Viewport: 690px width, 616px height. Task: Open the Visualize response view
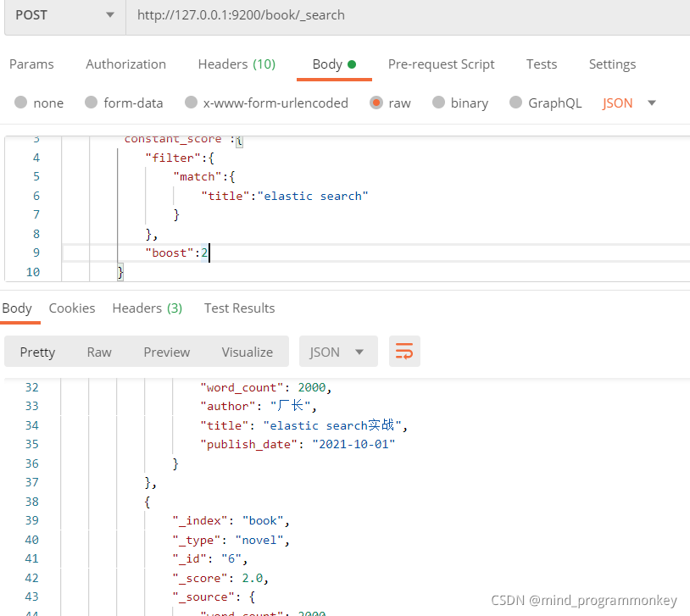(248, 352)
